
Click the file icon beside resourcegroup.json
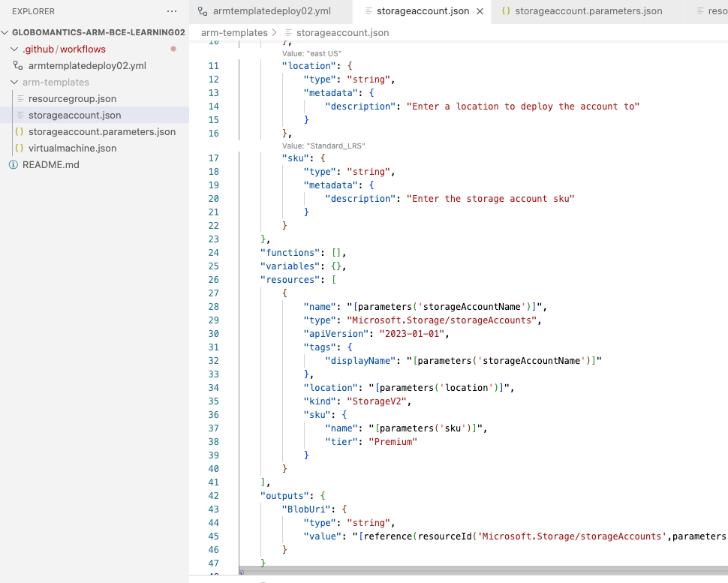(20, 99)
